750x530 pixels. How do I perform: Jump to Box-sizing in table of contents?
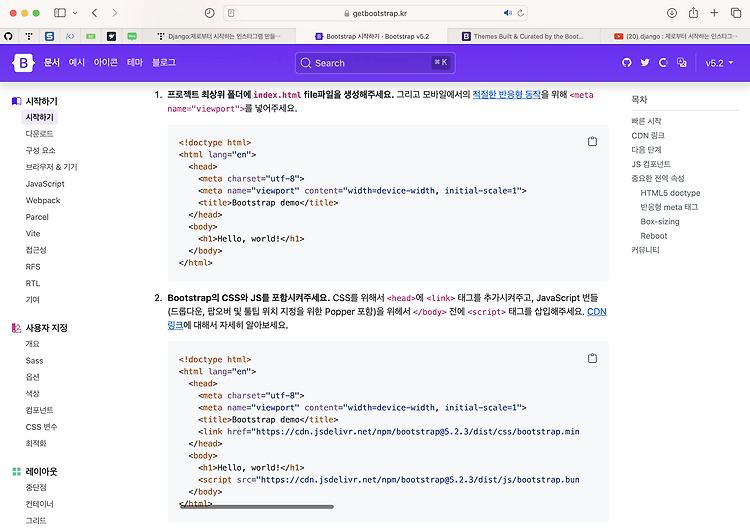(660, 221)
